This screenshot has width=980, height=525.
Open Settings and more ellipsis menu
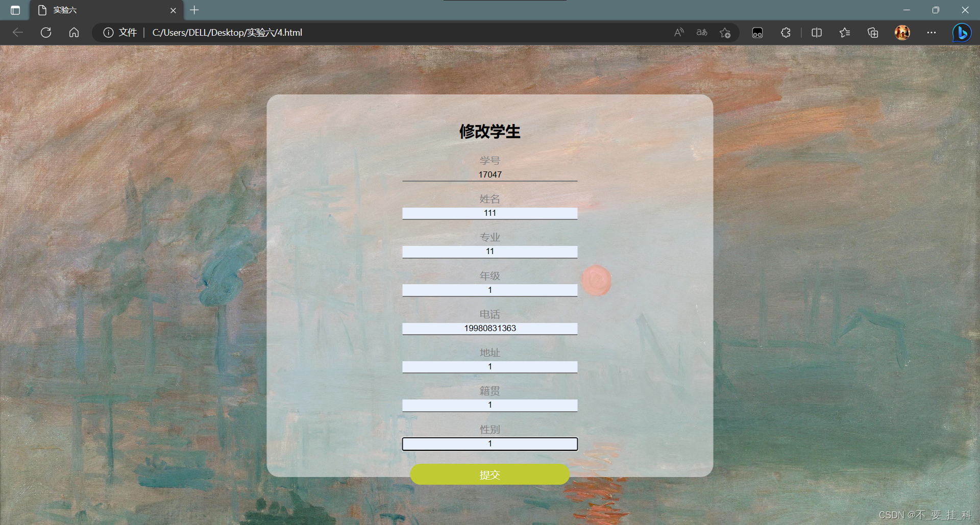pyautogui.click(x=932, y=33)
